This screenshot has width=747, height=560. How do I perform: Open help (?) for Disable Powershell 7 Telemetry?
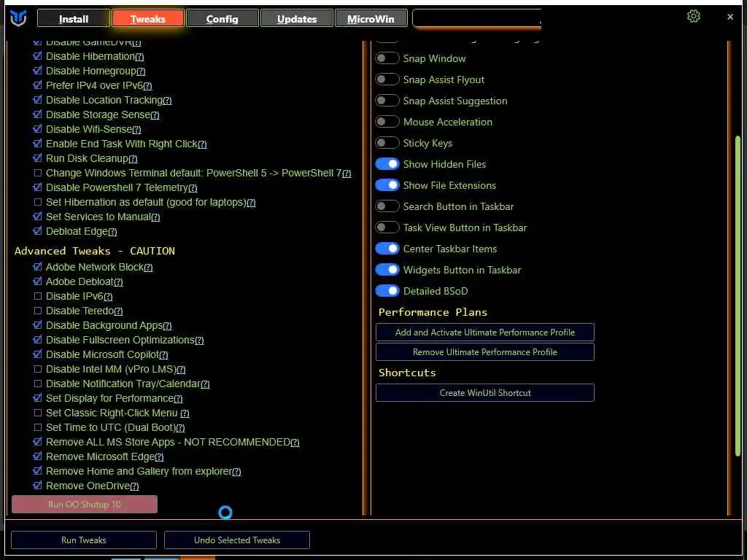click(193, 188)
